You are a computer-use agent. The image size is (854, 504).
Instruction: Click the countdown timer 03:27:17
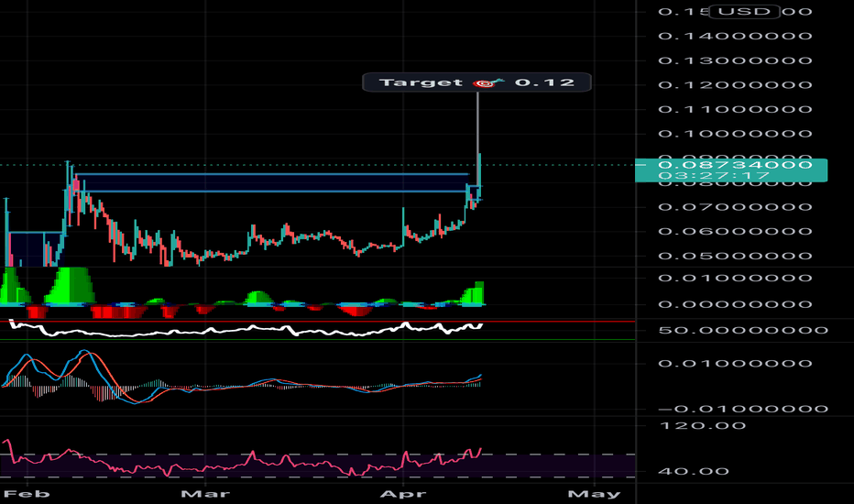click(714, 176)
